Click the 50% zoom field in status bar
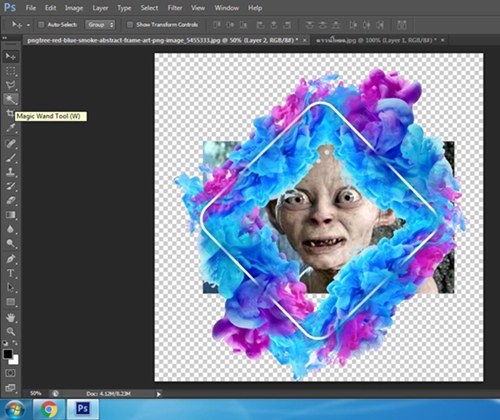The height and width of the screenshot is (420, 500). point(36,394)
